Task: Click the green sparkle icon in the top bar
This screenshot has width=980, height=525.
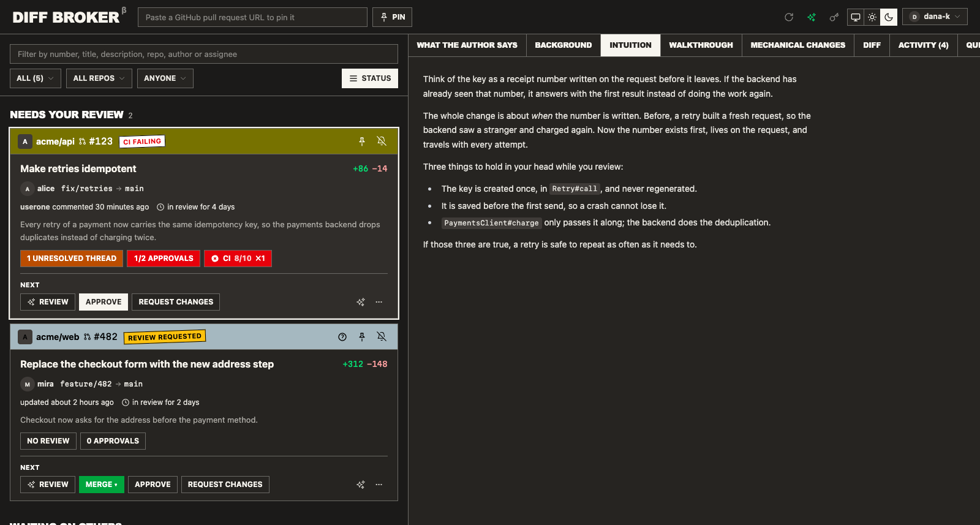Action: [x=812, y=17]
